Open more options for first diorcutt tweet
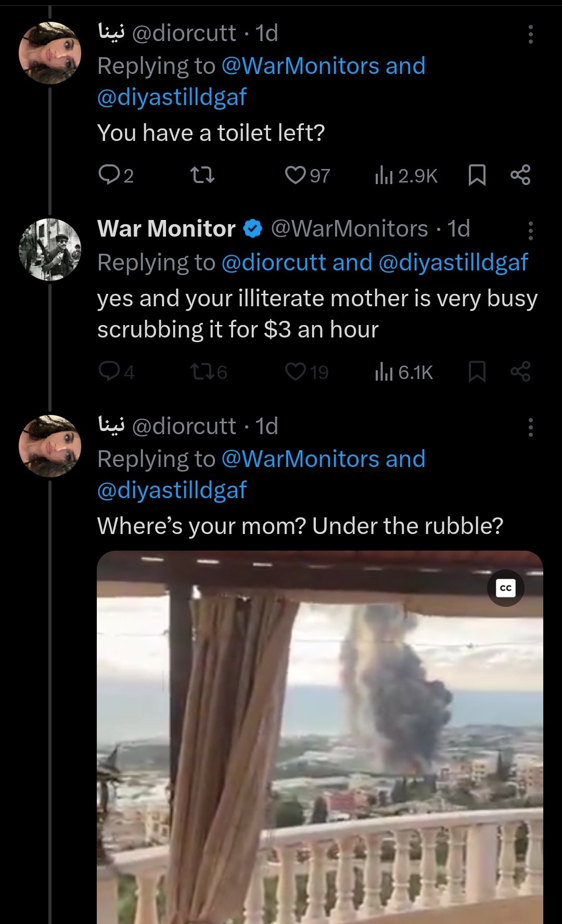This screenshot has width=562, height=924. click(530, 34)
